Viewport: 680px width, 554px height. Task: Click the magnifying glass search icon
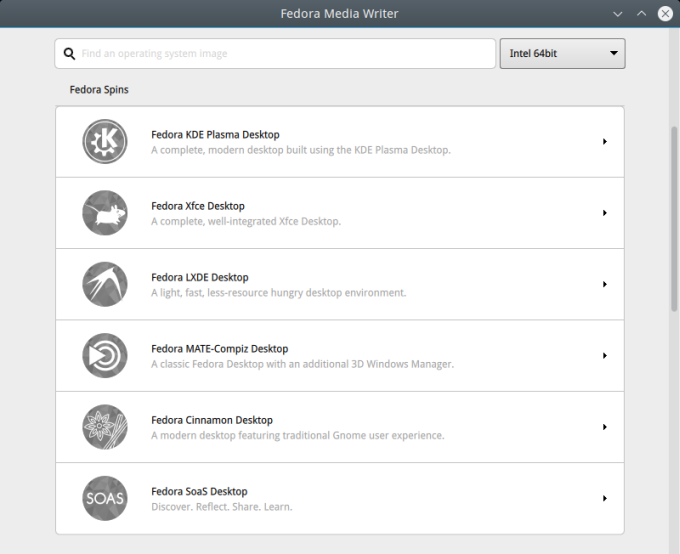[69, 54]
